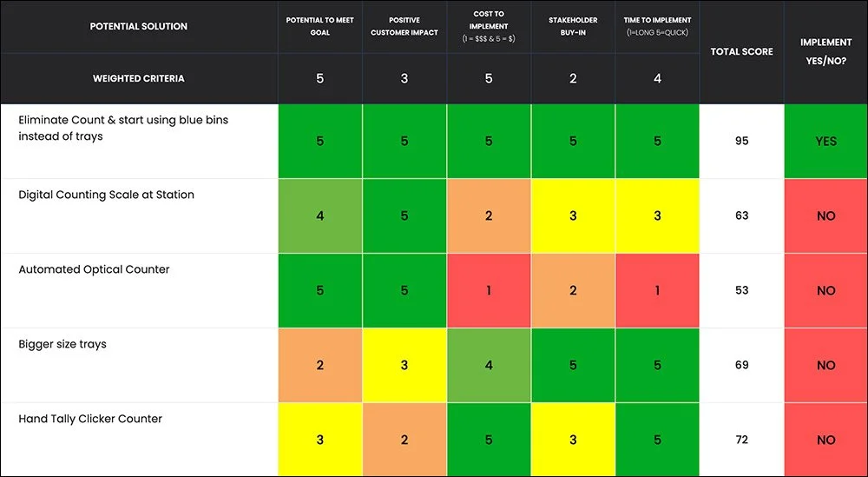Click the Bigger size trays row label

pyautogui.click(x=62, y=345)
